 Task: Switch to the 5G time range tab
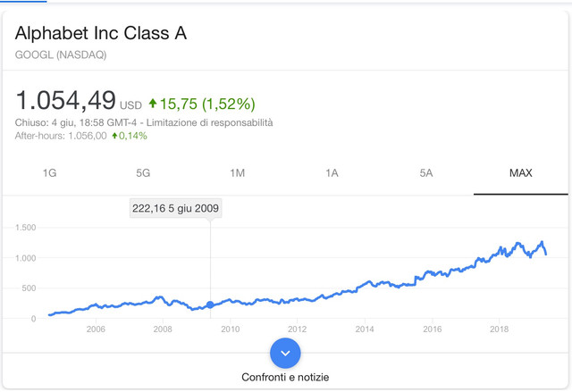pos(143,172)
